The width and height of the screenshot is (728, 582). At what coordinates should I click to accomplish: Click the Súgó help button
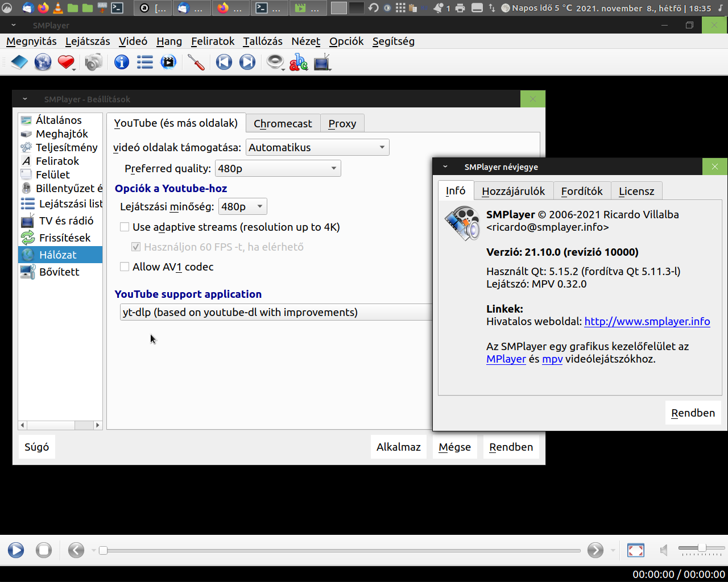click(x=37, y=447)
